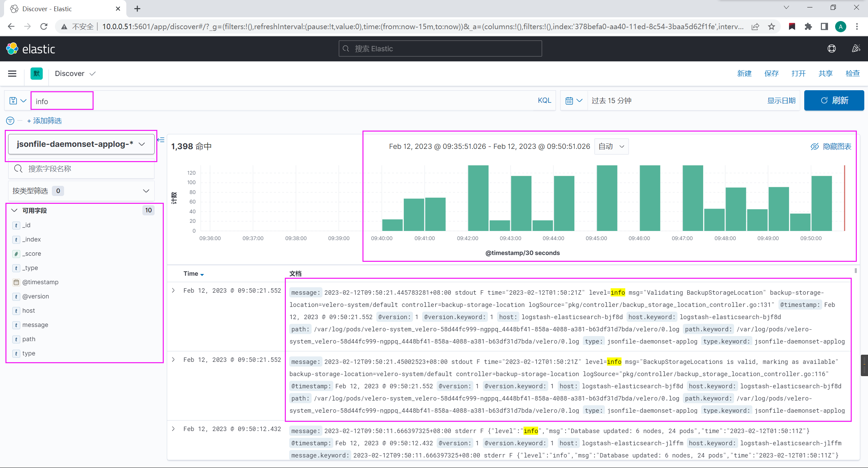Open saved query menu icon
The width and height of the screenshot is (868, 468).
pos(18,101)
